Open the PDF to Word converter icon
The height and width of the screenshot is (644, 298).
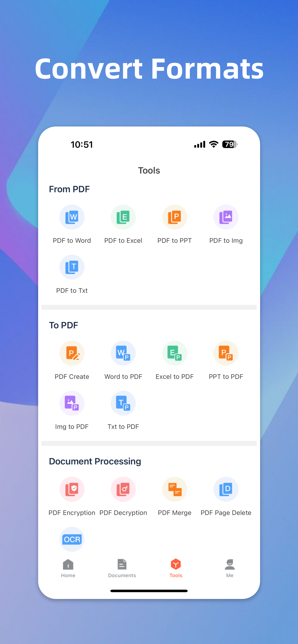[x=72, y=217]
